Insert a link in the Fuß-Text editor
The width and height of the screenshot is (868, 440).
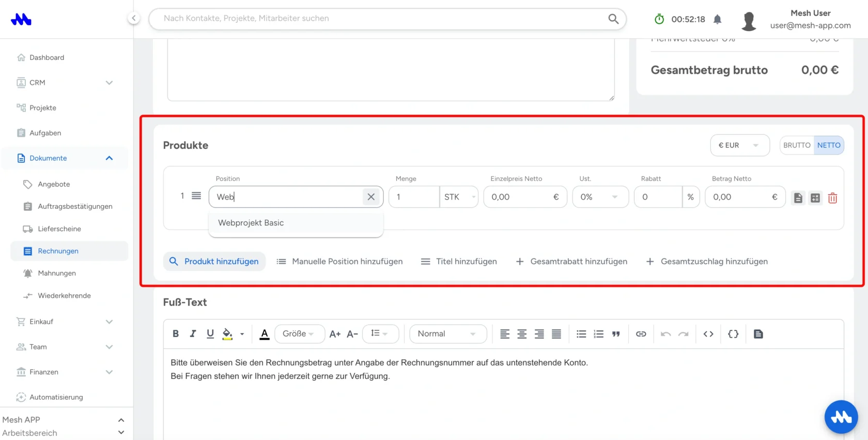pyautogui.click(x=641, y=334)
